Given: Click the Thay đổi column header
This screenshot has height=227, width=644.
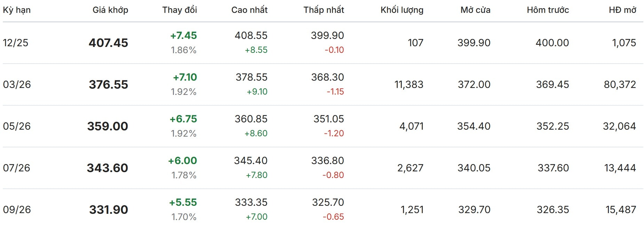Looking at the screenshot, I should (x=180, y=10).
